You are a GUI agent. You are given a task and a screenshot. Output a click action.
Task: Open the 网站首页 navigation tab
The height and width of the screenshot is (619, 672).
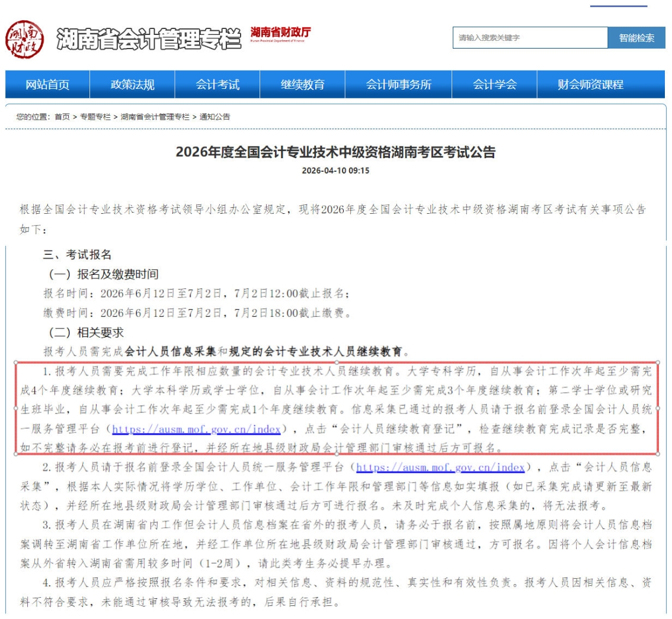point(47,84)
